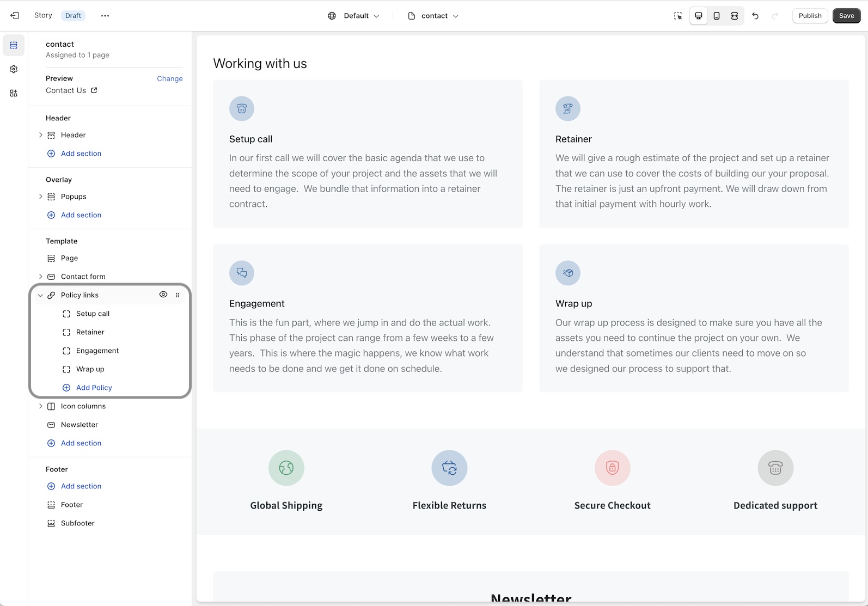
Task: Open the app embeds sidebar icon
Action: pyautogui.click(x=14, y=93)
